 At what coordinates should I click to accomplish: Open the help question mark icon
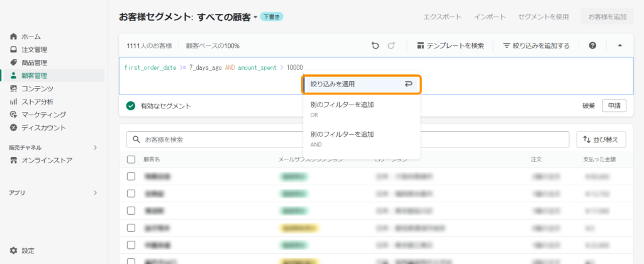point(592,45)
